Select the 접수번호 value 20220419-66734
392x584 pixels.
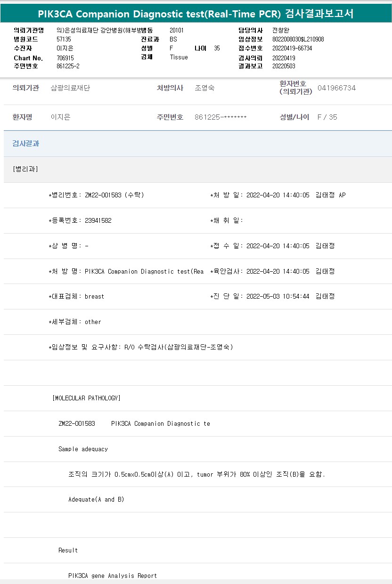pos(292,49)
